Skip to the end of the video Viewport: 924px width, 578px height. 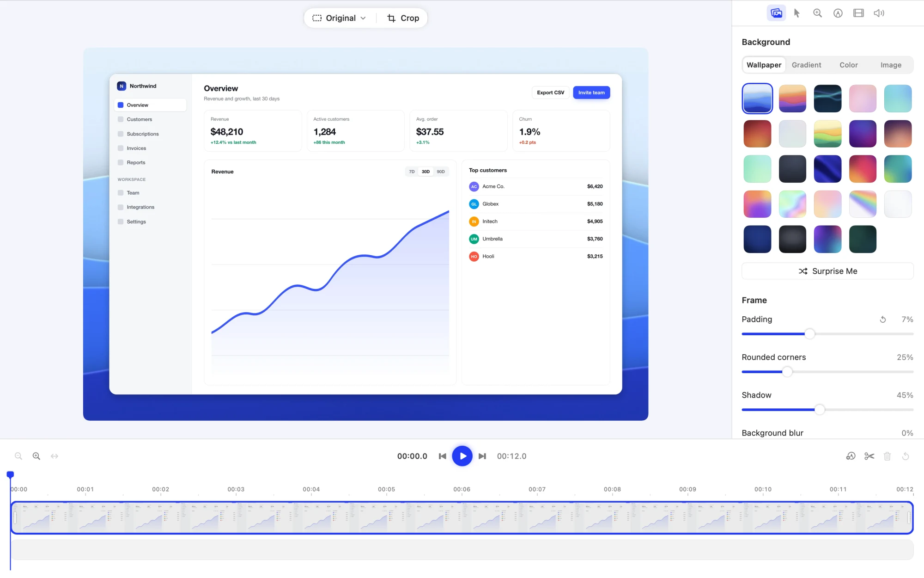(x=482, y=456)
